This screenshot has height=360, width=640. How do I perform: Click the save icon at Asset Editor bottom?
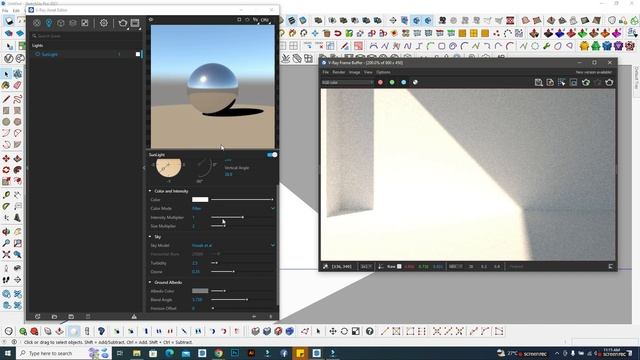(71, 316)
